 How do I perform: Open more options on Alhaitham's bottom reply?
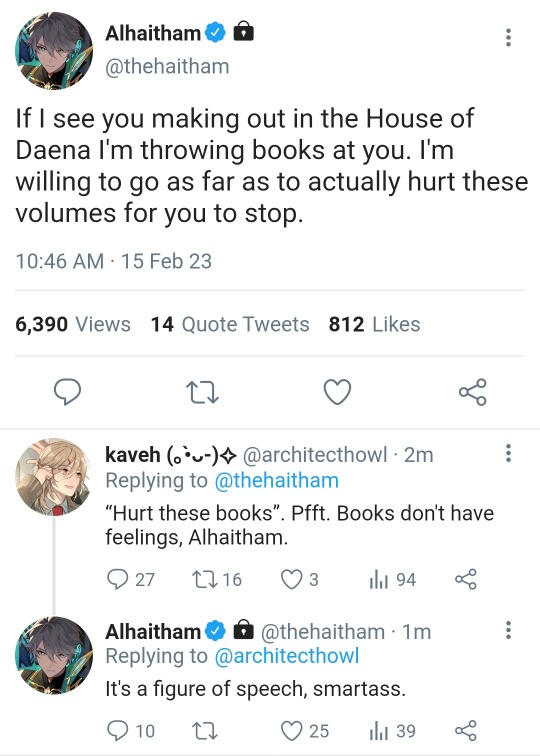508,630
